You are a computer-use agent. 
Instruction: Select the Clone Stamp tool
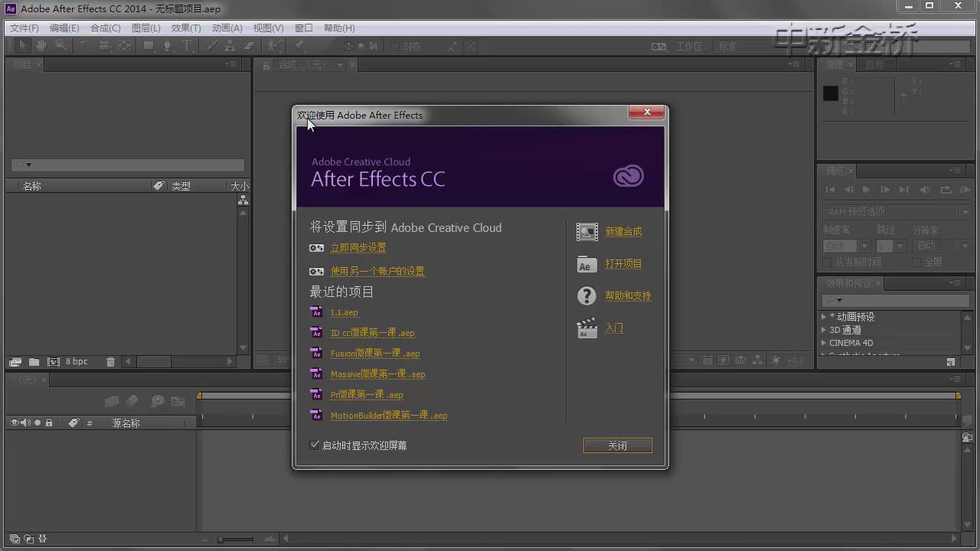tap(230, 46)
